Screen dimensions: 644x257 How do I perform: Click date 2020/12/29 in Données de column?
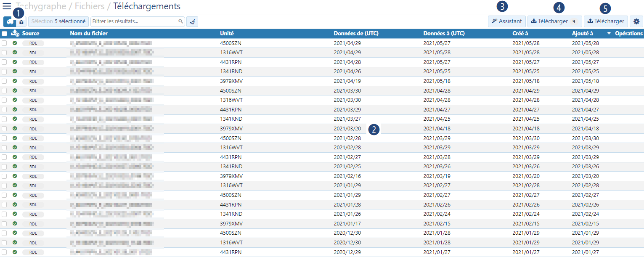347,252
